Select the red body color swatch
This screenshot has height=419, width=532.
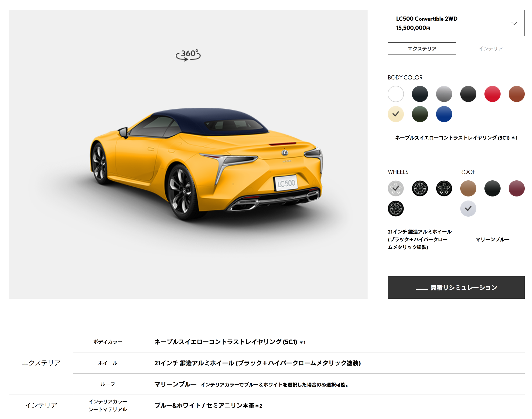(x=493, y=94)
